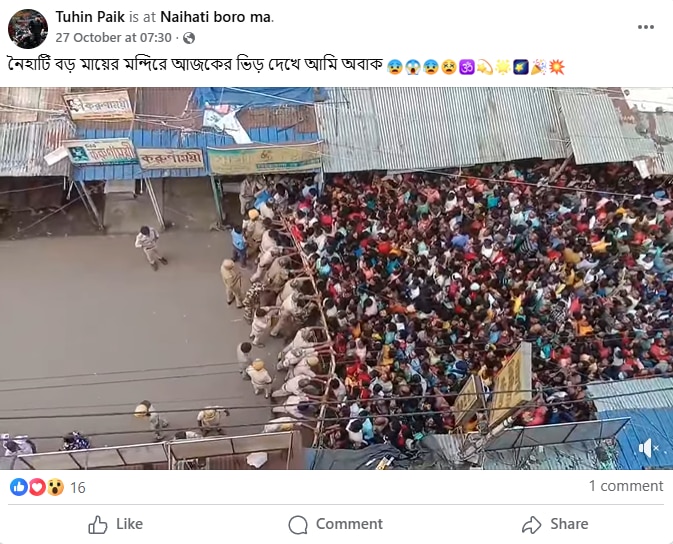Click the red heart reaction icon
The image size is (673, 544).
pyautogui.click(x=37, y=487)
